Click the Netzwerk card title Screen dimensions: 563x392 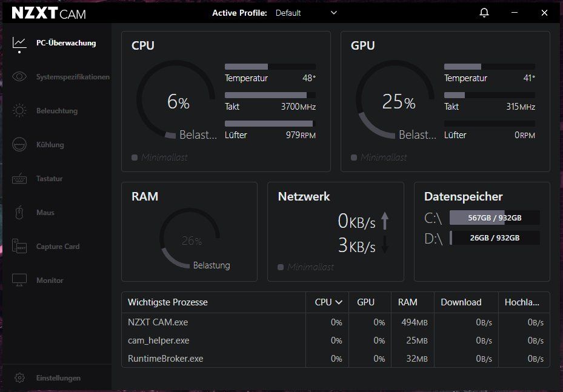point(304,196)
